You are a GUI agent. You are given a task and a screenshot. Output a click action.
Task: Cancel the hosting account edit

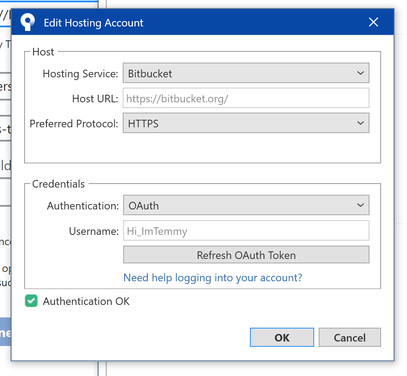click(350, 337)
